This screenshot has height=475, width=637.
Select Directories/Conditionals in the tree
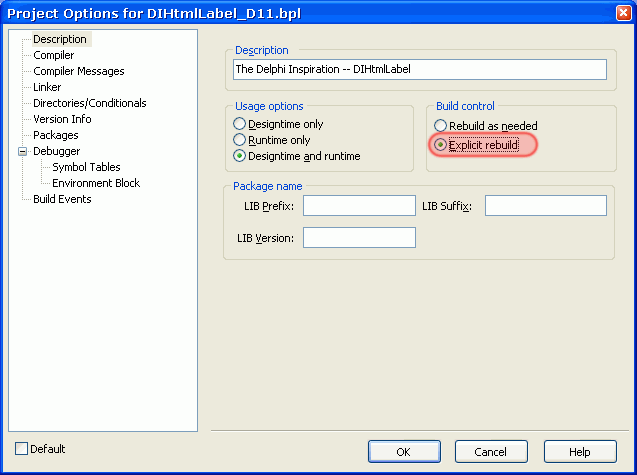pos(89,103)
